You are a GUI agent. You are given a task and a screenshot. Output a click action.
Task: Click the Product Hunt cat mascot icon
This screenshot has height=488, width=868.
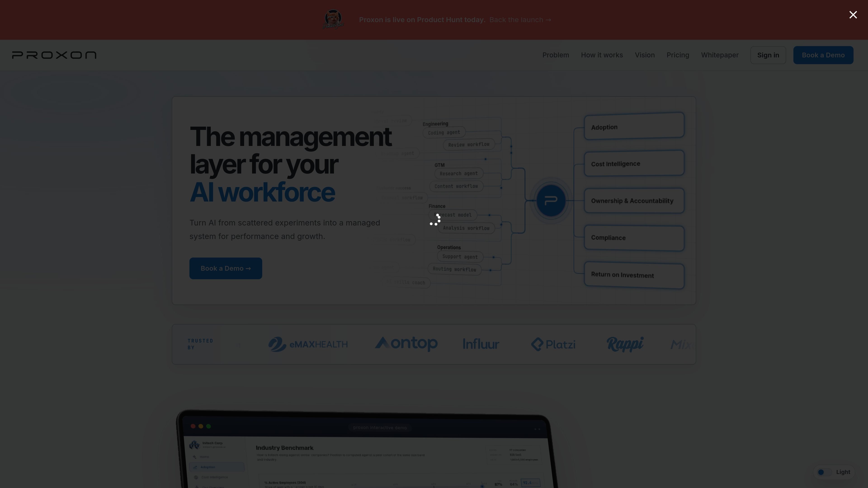(333, 19)
